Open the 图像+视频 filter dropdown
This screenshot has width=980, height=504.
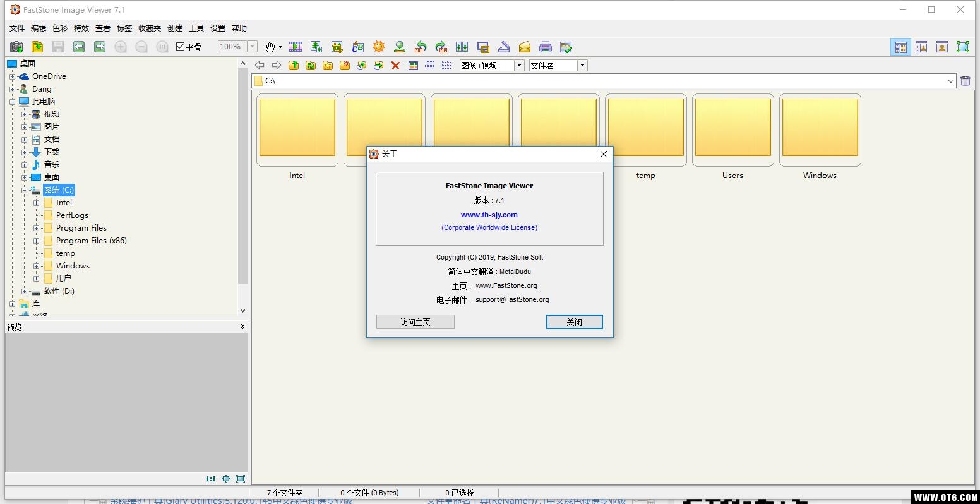[x=520, y=65]
